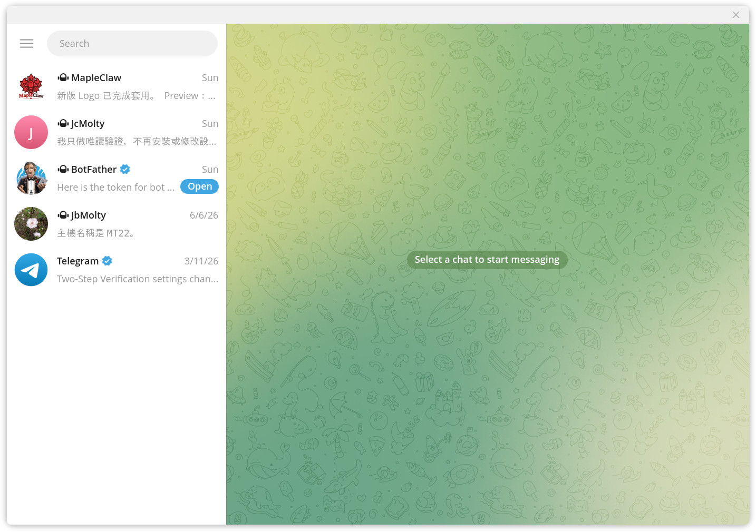The height and width of the screenshot is (532, 756).
Task: Click Select a chat to start messaging label
Action: tap(487, 260)
